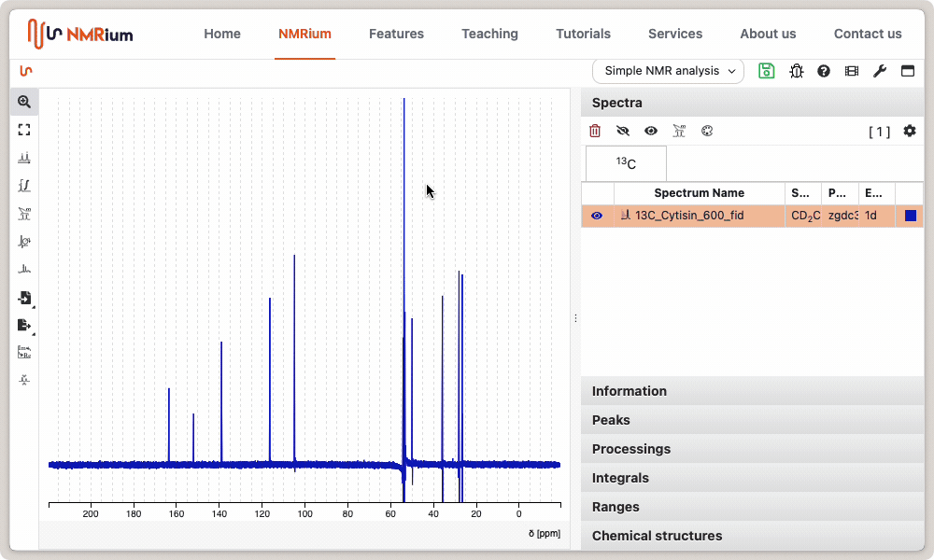The width and height of the screenshot is (934, 560).
Task: Open the phase correction tool
Action: coord(24,241)
